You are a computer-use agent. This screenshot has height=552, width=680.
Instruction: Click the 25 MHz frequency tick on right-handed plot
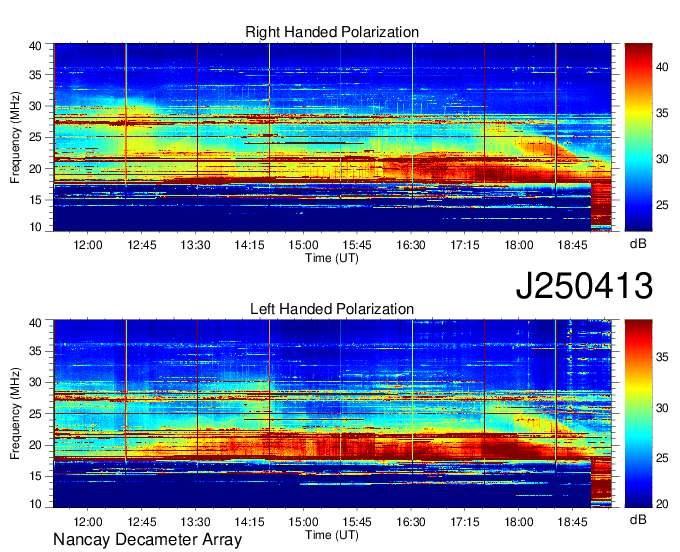click(36, 137)
